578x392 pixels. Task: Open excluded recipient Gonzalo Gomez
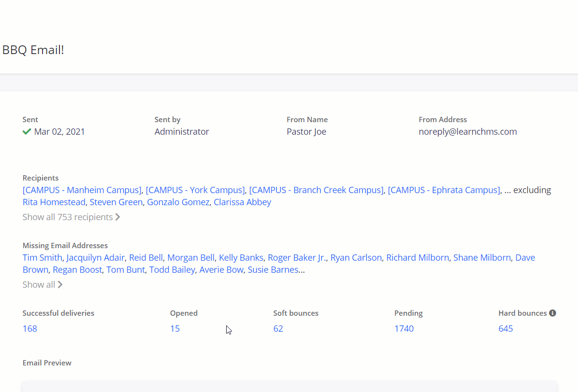point(178,202)
